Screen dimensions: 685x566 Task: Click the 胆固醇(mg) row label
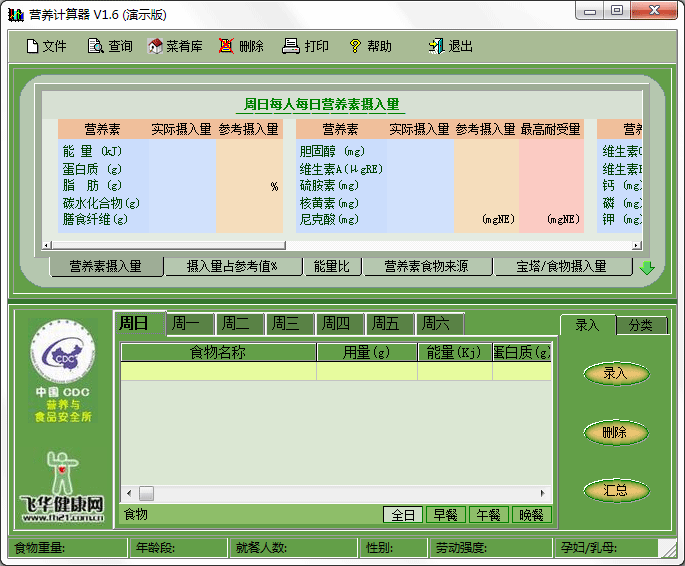pos(332,152)
